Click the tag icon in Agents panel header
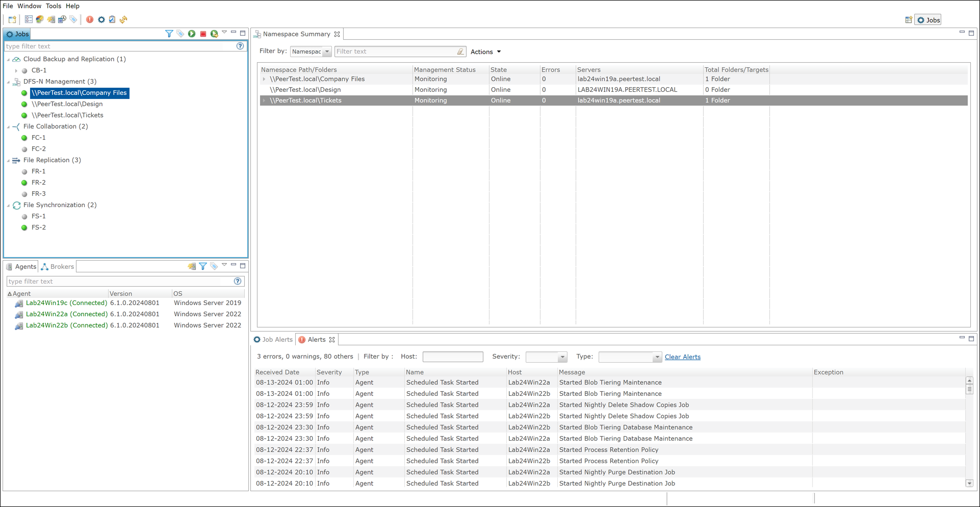Viewport: 980px width, 507px height. [214, 266]
